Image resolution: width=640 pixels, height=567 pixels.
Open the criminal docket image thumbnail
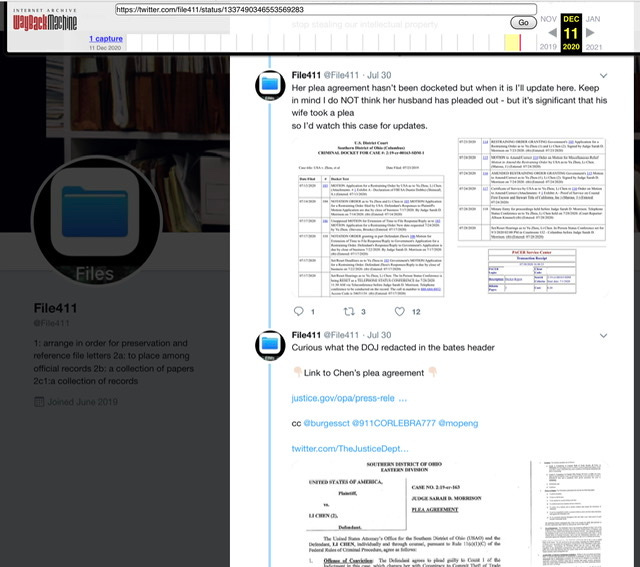point(371,218)
